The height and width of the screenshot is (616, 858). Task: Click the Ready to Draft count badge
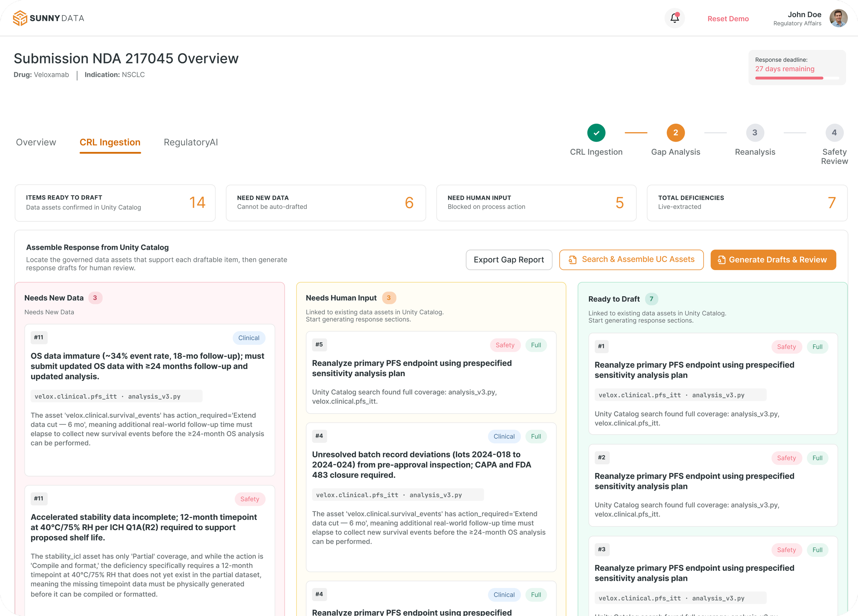pos(651,299)
